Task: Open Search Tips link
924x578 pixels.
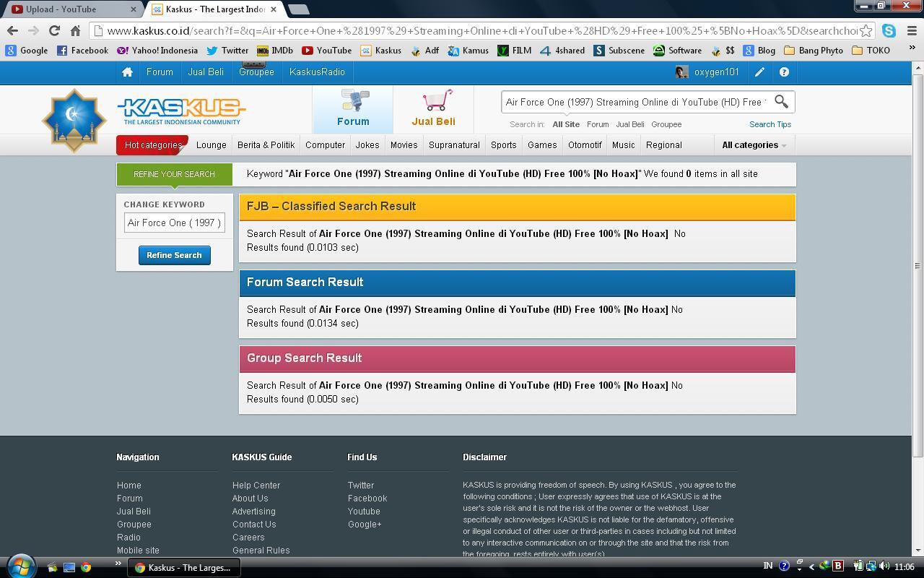Action: tap(770, 124)
